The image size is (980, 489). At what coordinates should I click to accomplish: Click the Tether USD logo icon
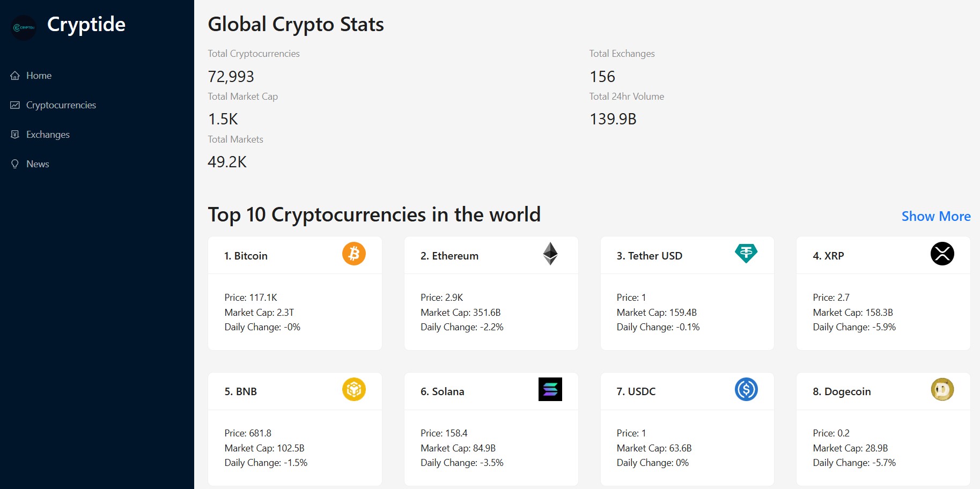click(x=746, y=254)
